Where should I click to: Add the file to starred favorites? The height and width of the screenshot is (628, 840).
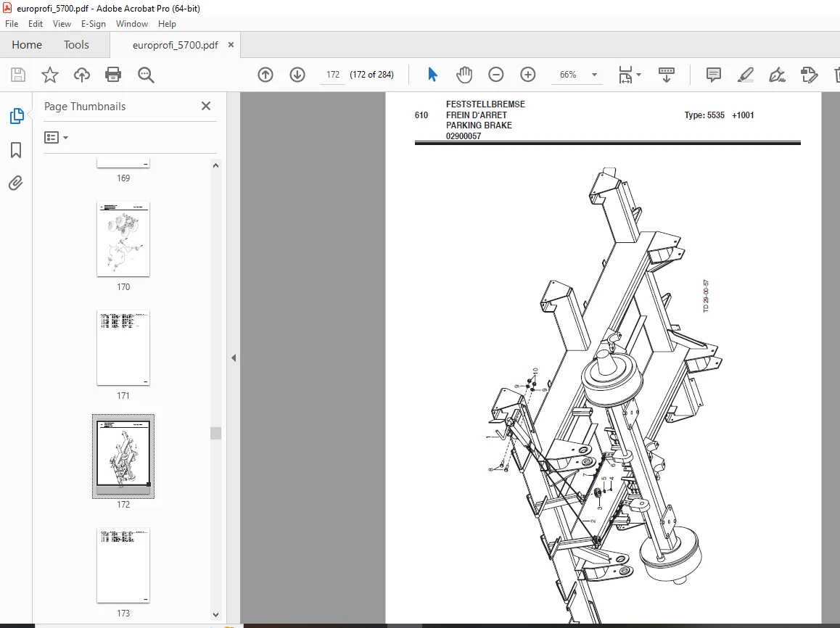point(50,75)
